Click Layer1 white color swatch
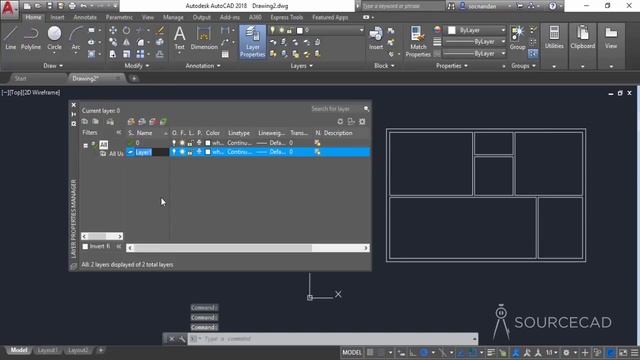640x360 pixels. pyautogui.click(x=208, y=152)
